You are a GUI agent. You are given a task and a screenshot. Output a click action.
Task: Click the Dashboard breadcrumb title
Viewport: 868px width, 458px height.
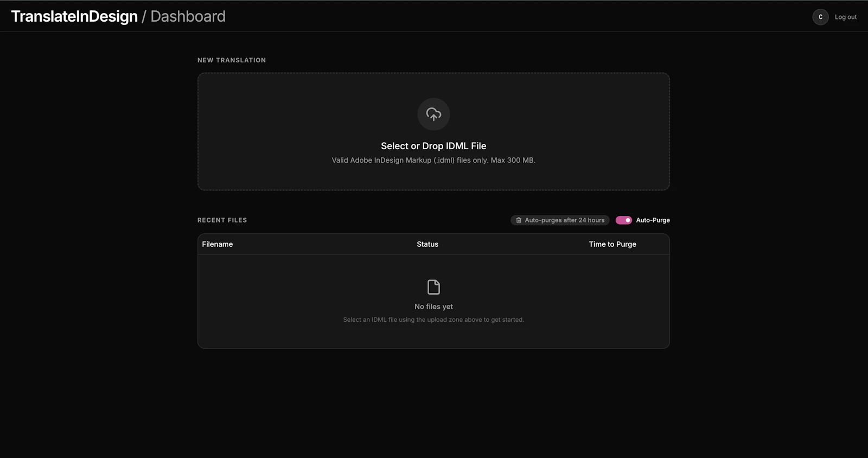(188, 16)
